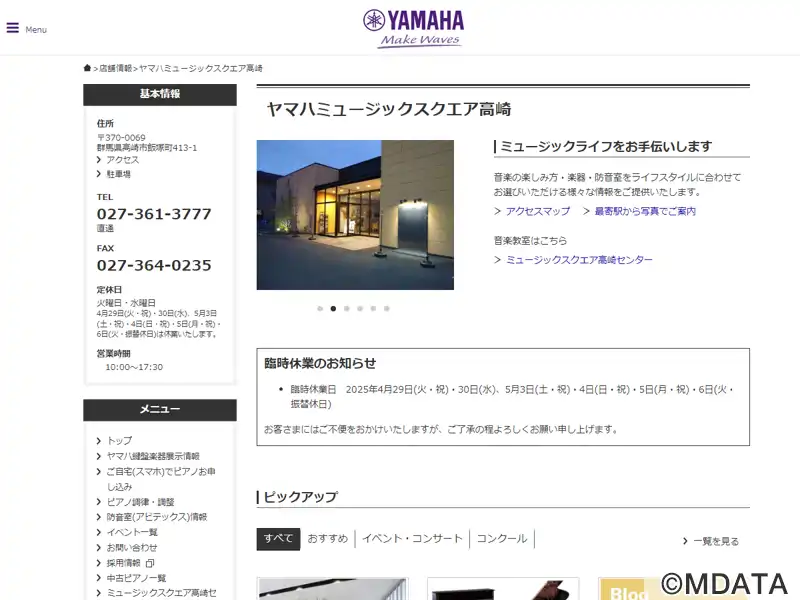Open ヤマハ鍵盤楽器展示情報 menu item
The width and height of the screenshot is (800, 600).
pos(153,456)
